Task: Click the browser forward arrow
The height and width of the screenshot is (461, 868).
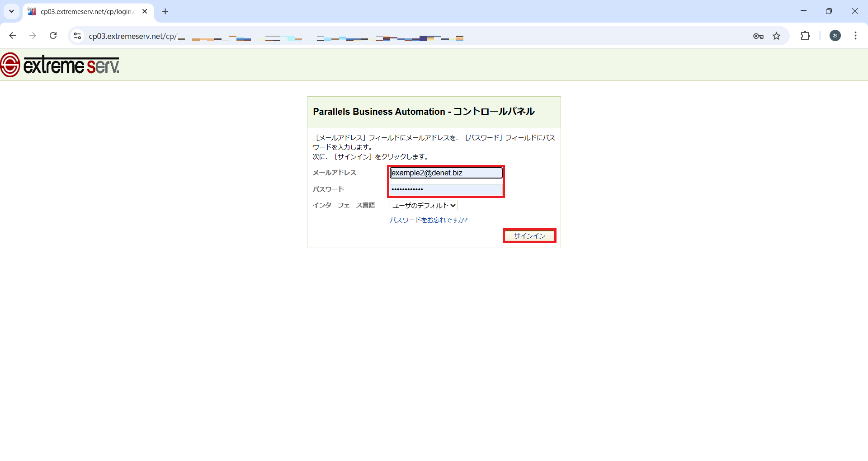Action: (33, 36)
